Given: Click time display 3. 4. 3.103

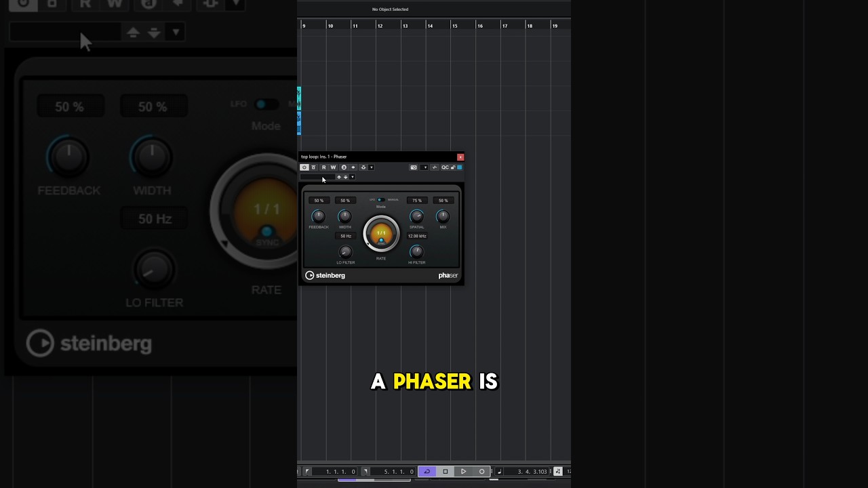Looking at the screenshot, I should (x=528, y=471).
